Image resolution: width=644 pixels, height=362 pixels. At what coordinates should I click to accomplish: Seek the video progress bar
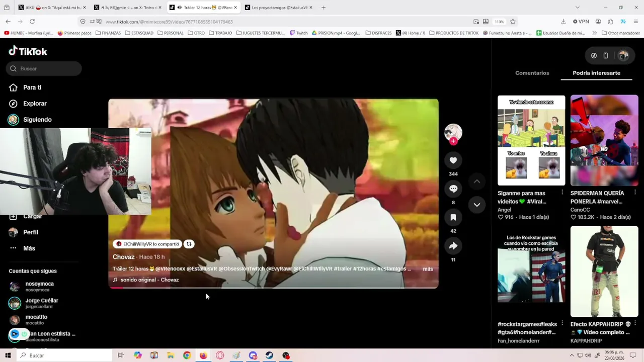273,288
